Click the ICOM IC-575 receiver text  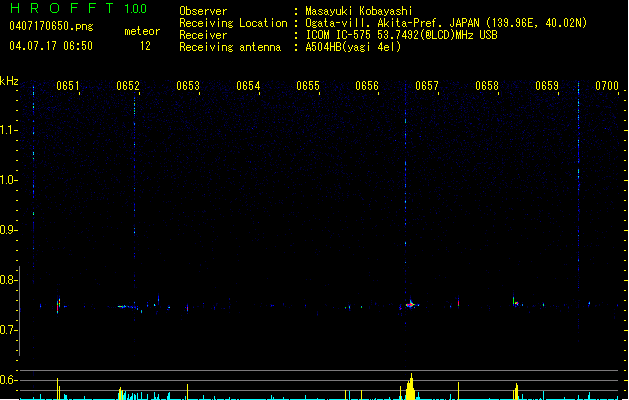401,35
